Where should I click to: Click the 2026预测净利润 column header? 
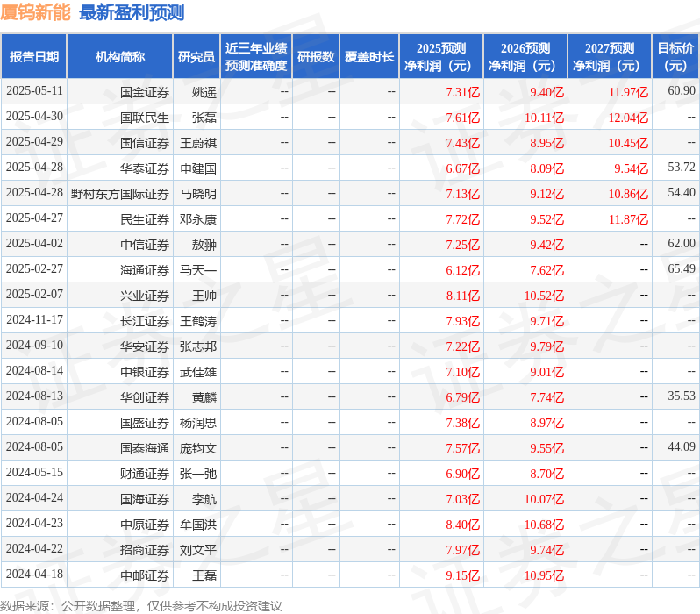tap(525, 57)
